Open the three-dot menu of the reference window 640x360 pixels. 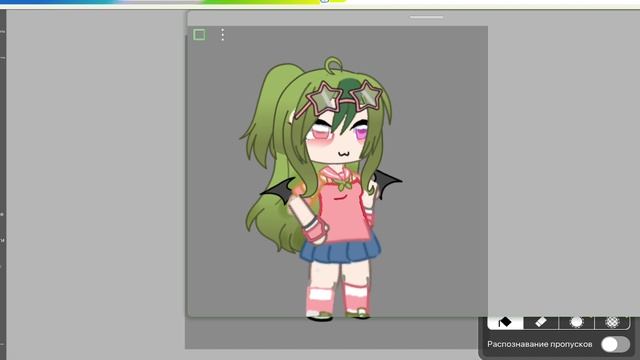tap(222, 35)
